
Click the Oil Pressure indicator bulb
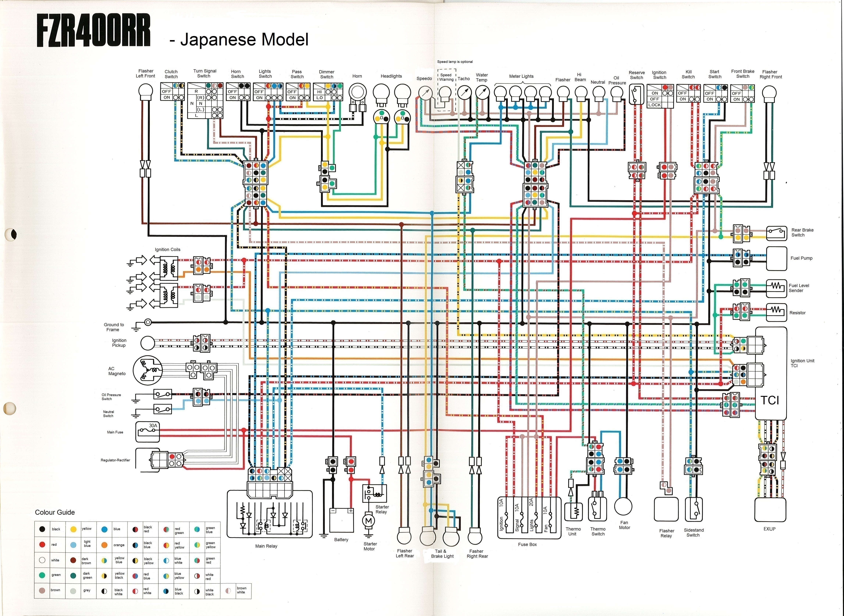tap(617, 94)
